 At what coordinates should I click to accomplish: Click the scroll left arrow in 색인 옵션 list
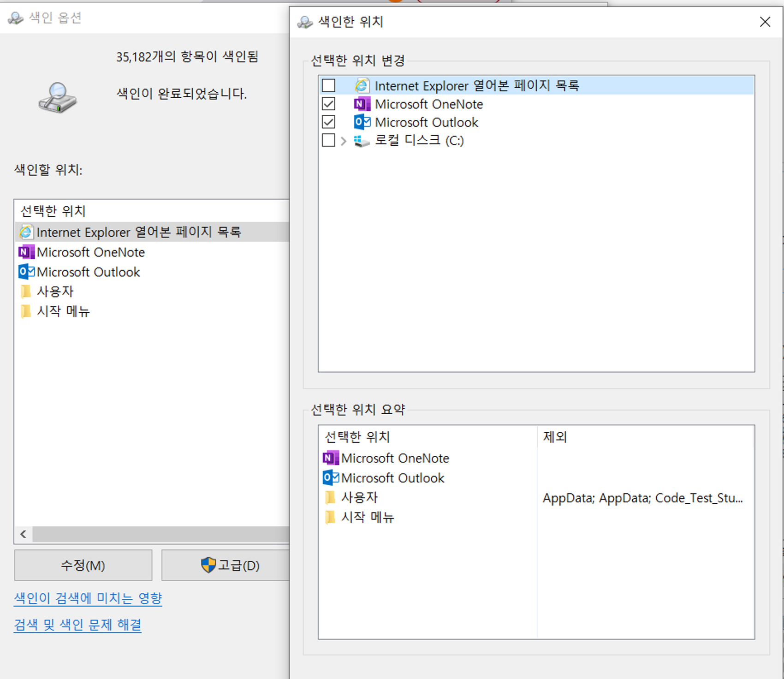point(23,534)
